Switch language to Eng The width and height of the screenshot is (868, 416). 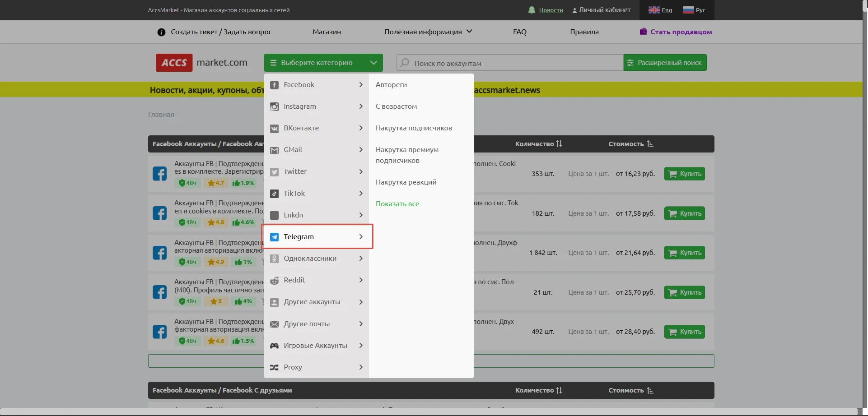667,10
